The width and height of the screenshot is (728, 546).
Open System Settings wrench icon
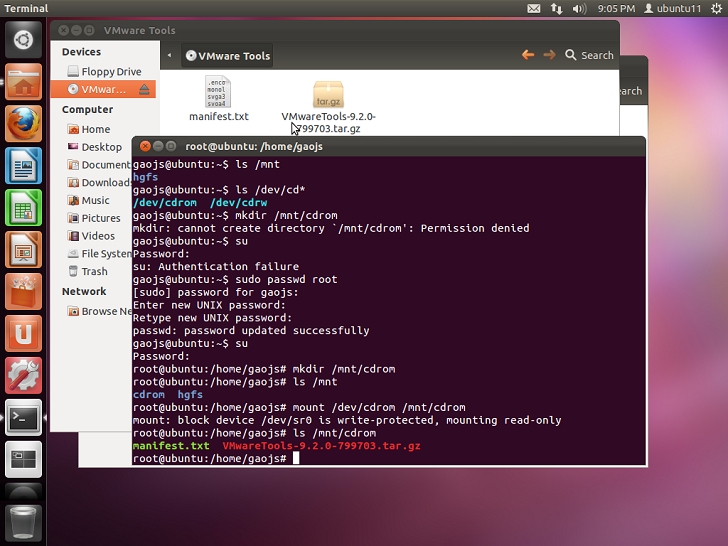point(23,375)
